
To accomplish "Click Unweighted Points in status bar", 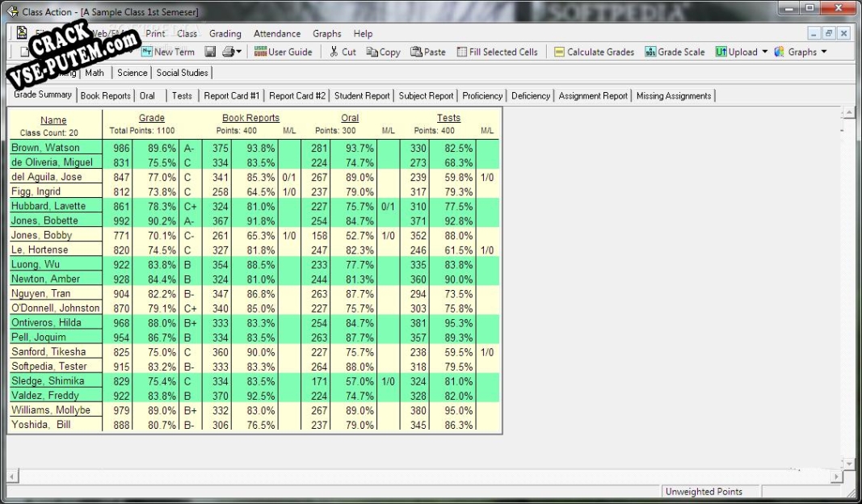I will pyautogui.click(x=704, y=492).
